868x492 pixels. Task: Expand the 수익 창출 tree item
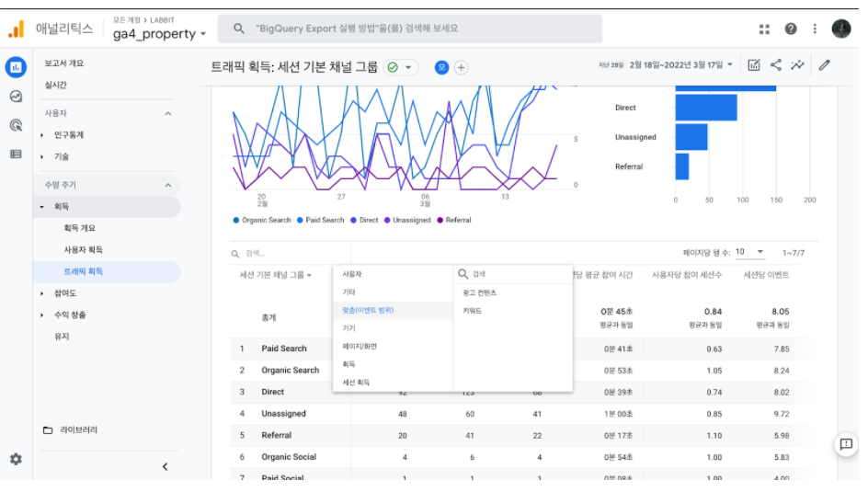click(42, 315)
